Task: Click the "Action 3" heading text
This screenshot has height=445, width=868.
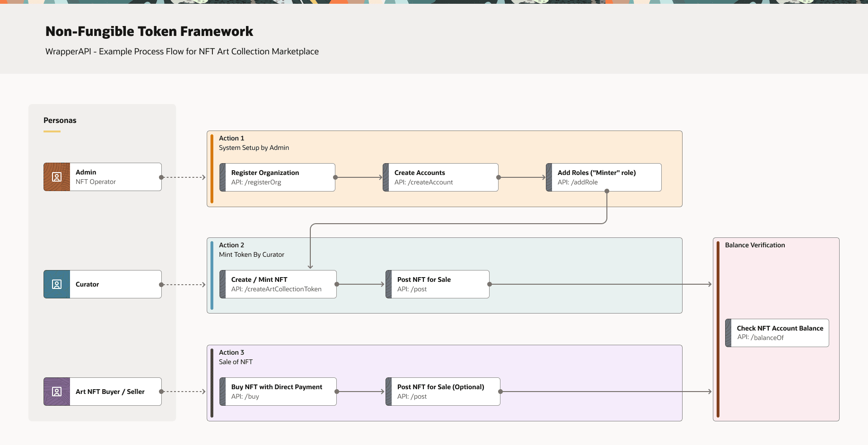Action: tap(231, 352)
